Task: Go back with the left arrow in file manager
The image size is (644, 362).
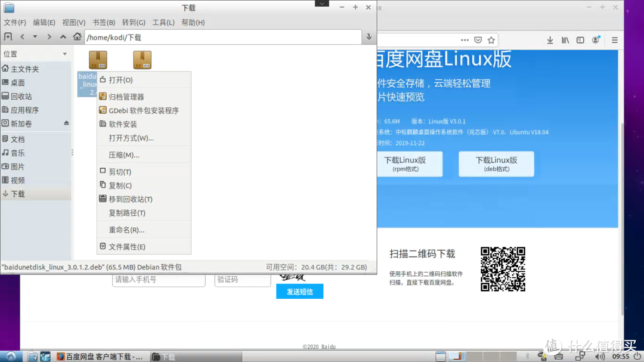Action: point(22,37)
